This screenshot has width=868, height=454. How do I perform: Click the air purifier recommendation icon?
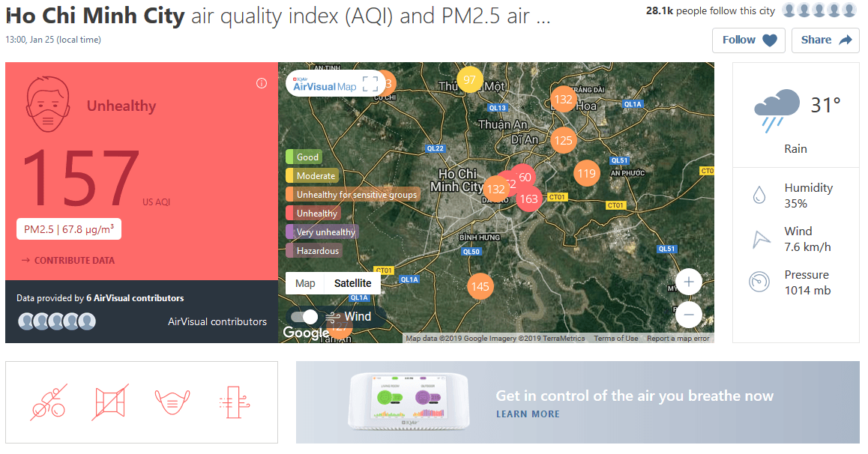[x=234, y=402]
